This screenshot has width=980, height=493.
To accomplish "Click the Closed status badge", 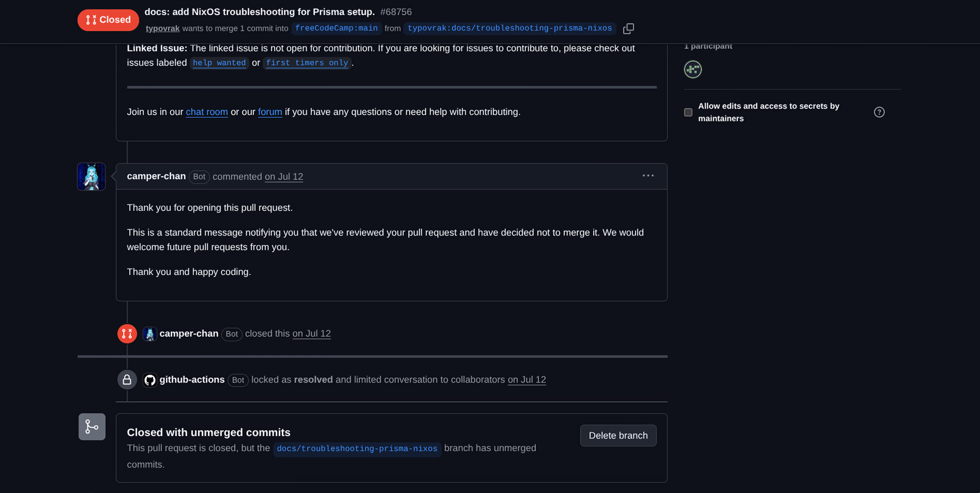I will (108, 20).
